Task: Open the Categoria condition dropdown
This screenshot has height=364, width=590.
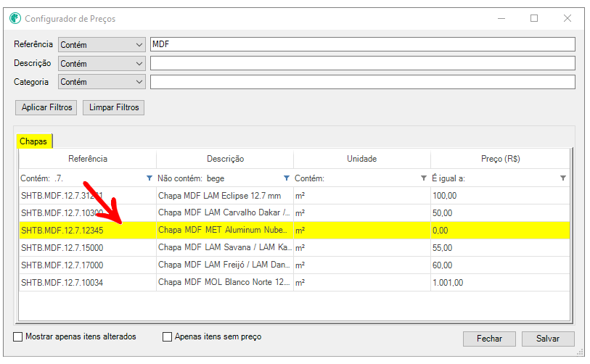Action: pos(102,82)
